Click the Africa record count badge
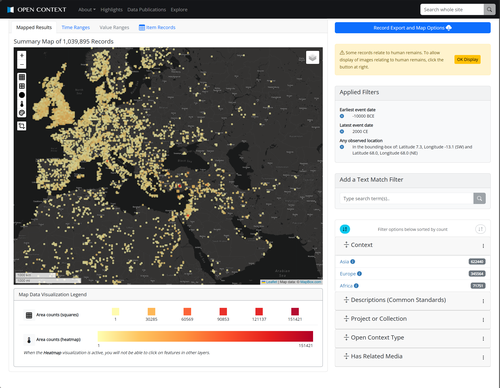The height and width of the screenshot is (388, 500). [x=478, y=286]
